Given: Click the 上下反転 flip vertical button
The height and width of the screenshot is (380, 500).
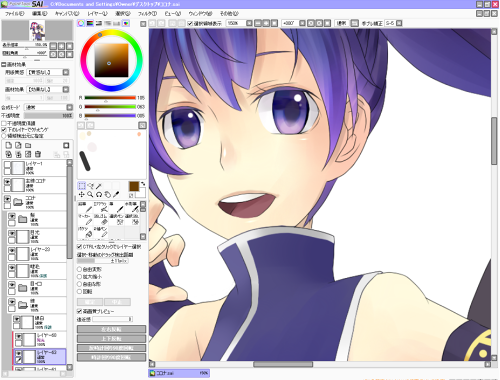Looking at the screenshot, I should 111,339.
